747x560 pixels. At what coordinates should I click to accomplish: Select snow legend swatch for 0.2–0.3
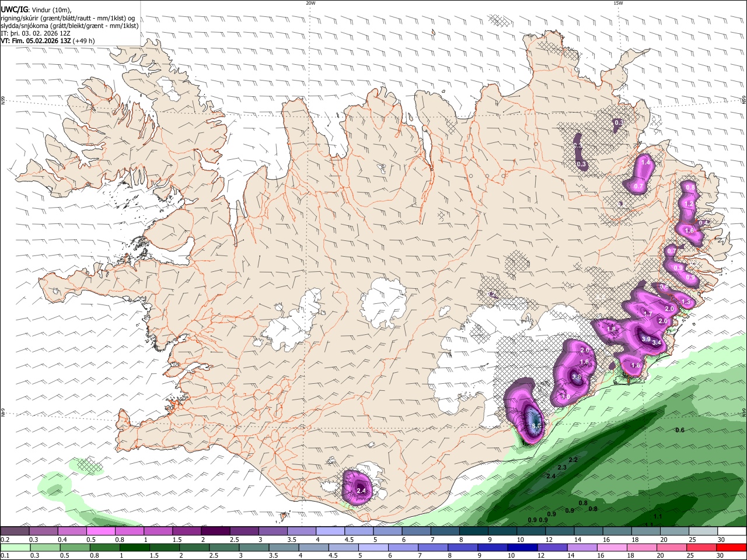pos(15,531)
